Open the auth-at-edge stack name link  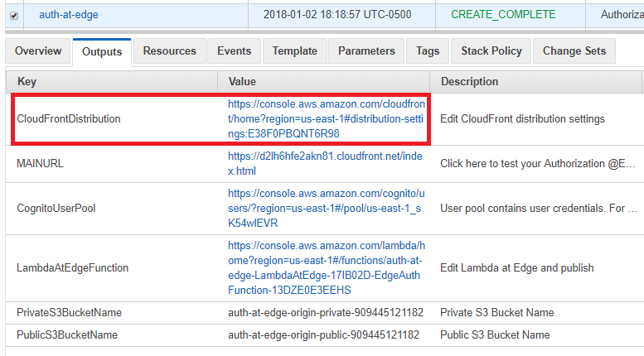pos(69,15)
